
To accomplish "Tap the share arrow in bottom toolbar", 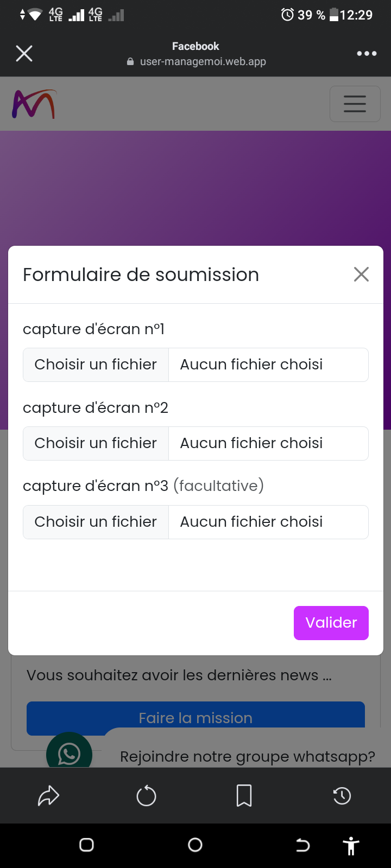I will (48, 796).
